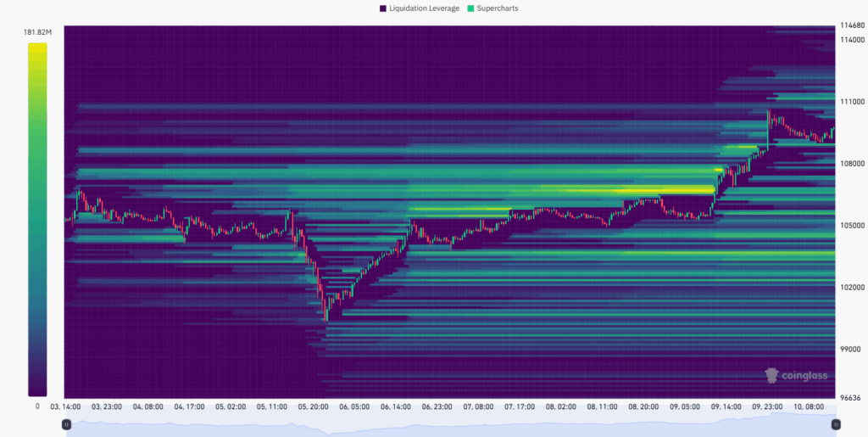
Task: Click the 06, 05:00 time label
Action: tap(354, 406)
